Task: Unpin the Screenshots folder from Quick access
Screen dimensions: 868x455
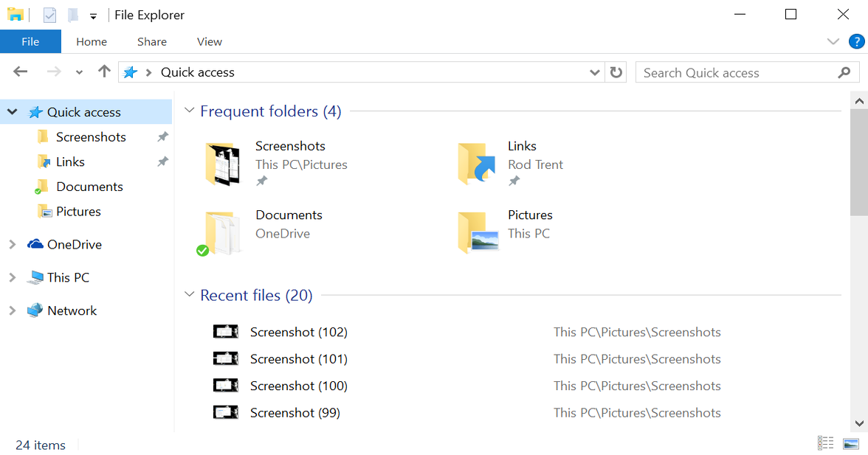Action: coord(262,180)
